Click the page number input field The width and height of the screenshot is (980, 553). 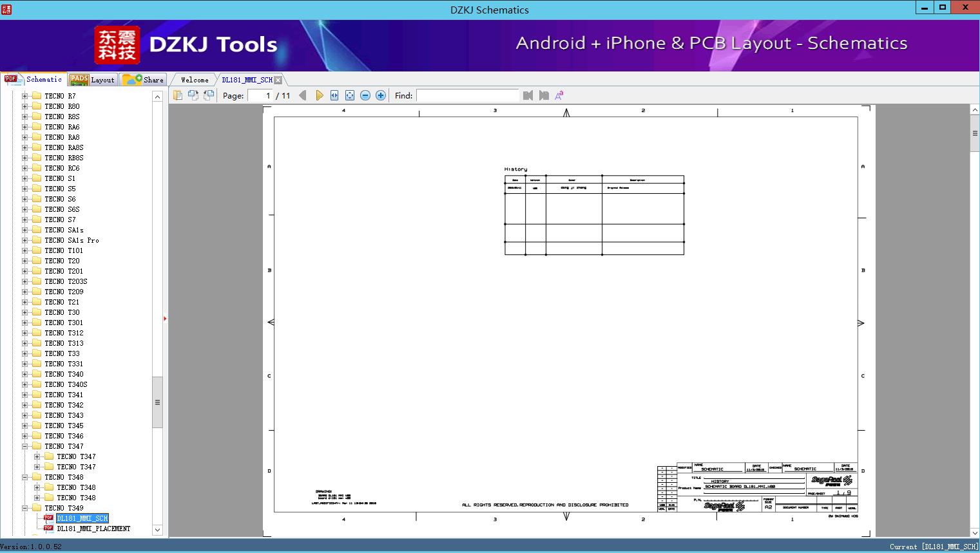(x=260, y=95)
